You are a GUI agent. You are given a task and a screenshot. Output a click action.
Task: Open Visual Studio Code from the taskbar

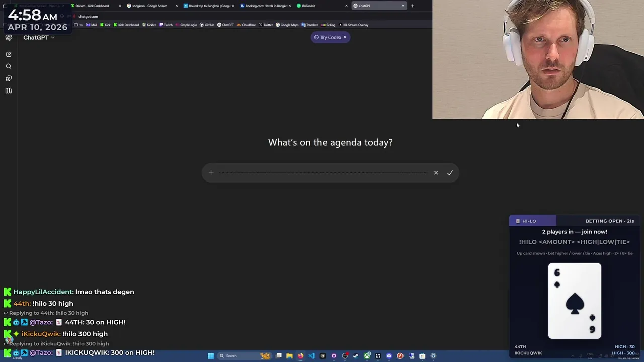pos(311,356)
